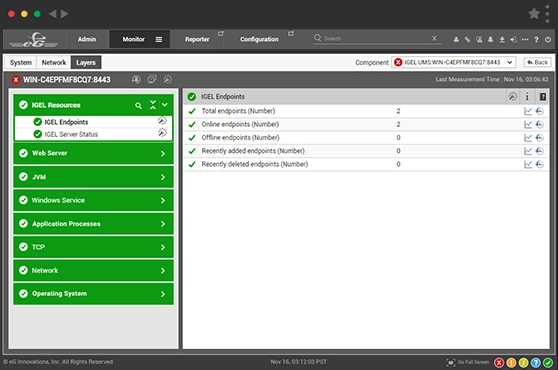558x370 pixels.
Task: Filter by critical red alarm icon
Action: [x=499, y=363]
